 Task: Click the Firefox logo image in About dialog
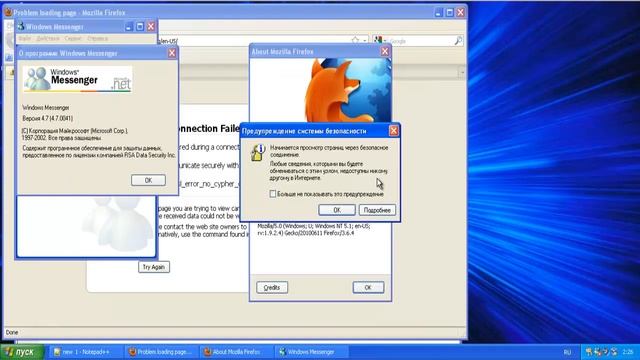coord(347,91)
